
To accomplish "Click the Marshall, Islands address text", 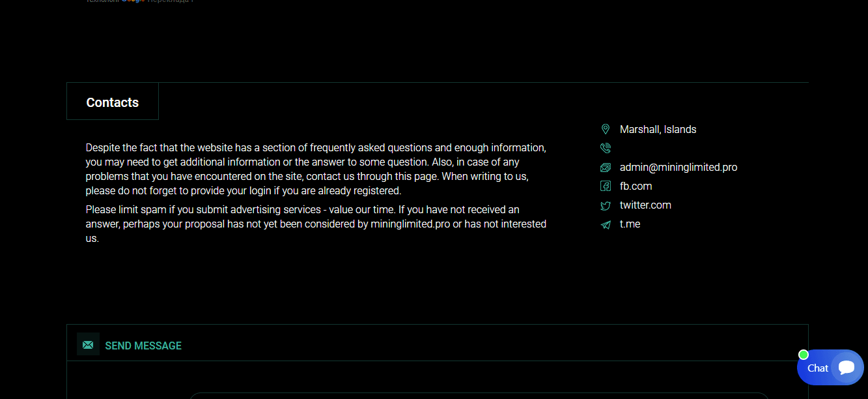I will coord(658,130).
